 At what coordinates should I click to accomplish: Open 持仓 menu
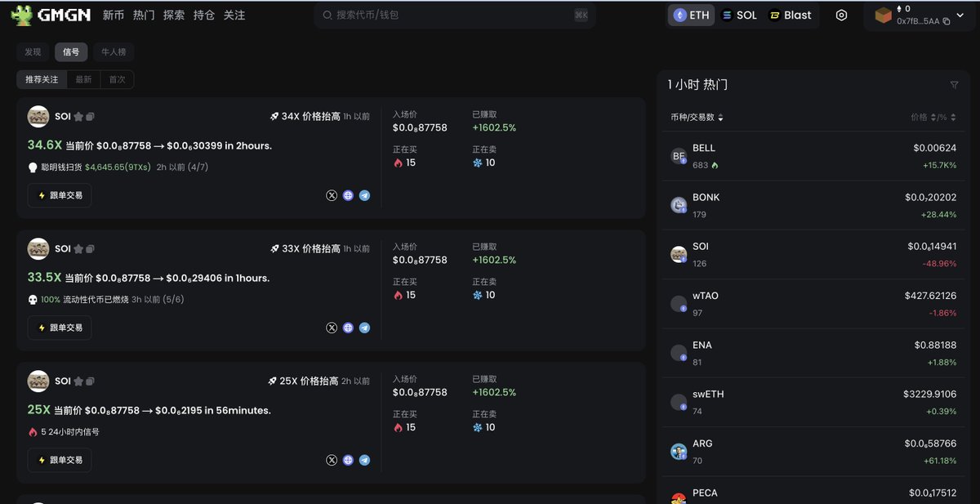pos(204,16)
